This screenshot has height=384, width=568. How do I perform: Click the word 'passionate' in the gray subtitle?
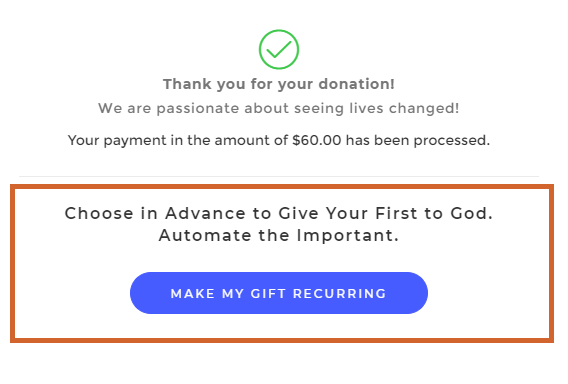pos(197,109)
